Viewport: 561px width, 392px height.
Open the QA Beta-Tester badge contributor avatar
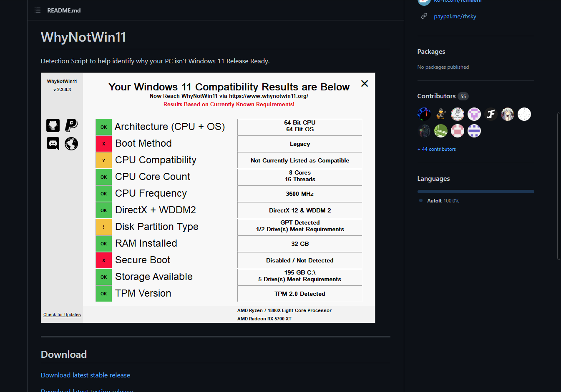(x=458, y=114)
